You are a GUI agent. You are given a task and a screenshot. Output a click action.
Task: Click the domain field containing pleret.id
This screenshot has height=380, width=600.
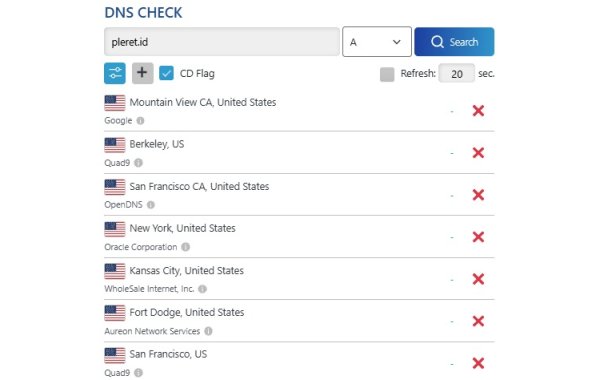point(222,42)
